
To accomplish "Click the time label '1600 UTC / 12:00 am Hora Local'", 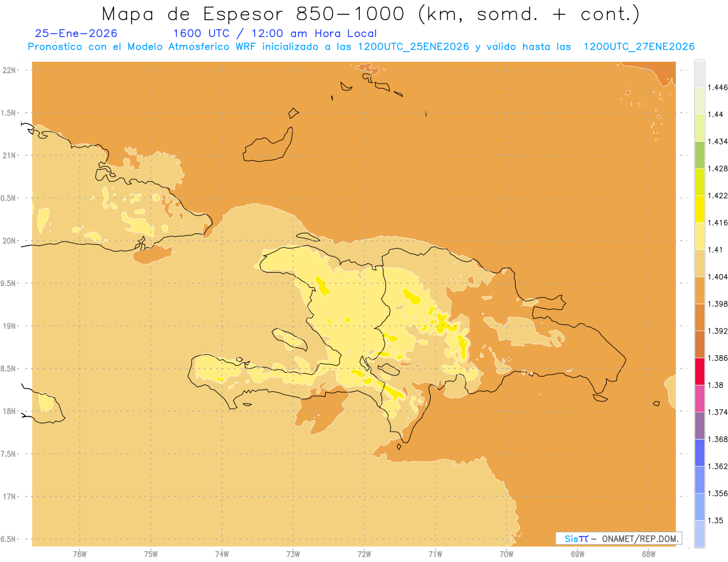I will pyautogui.click(x=275, y=33).
